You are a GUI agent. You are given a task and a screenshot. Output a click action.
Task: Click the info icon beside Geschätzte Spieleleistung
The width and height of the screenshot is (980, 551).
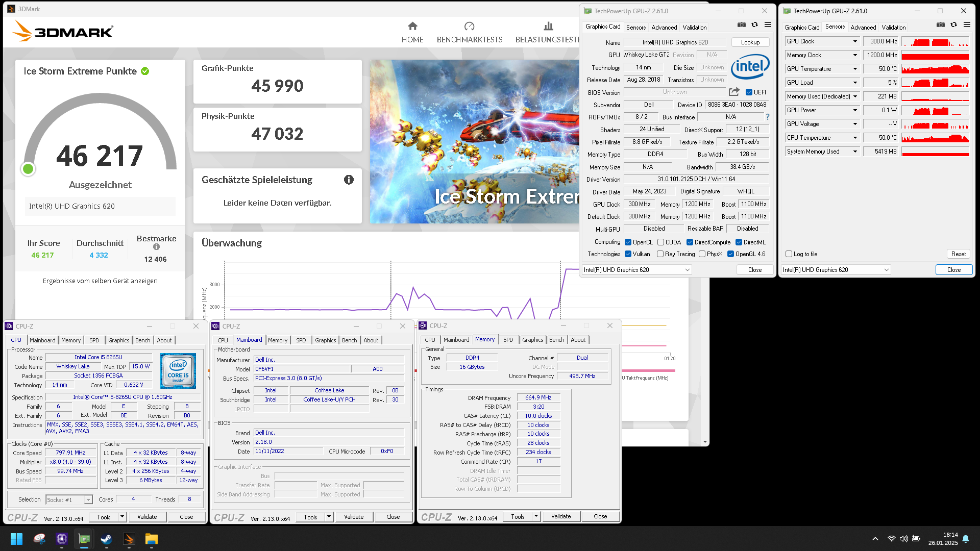349,180
